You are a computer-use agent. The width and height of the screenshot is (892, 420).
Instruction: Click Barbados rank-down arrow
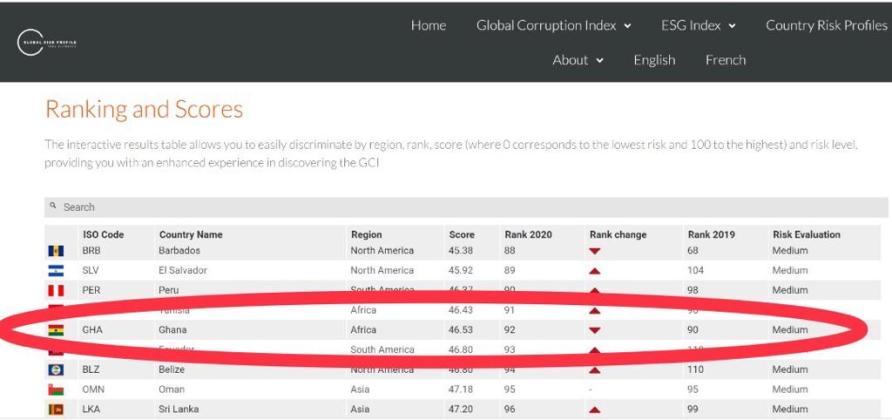click(x=594, y=251)
